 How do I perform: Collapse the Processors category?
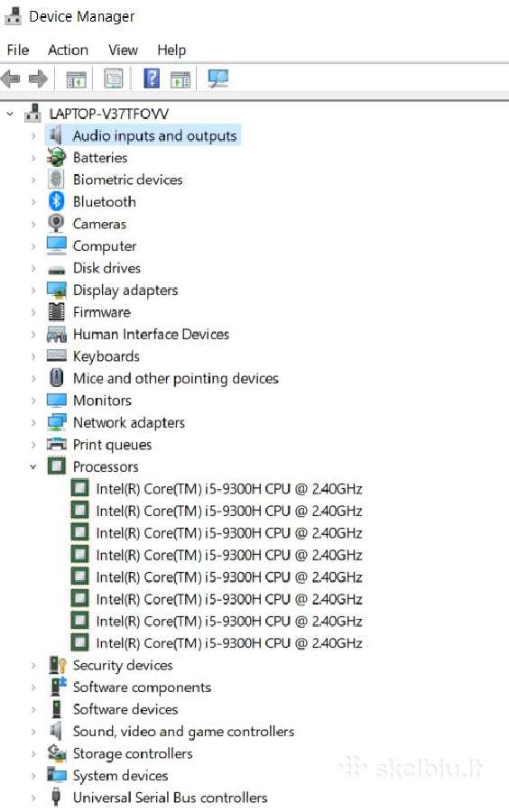[x=33, y=466]
